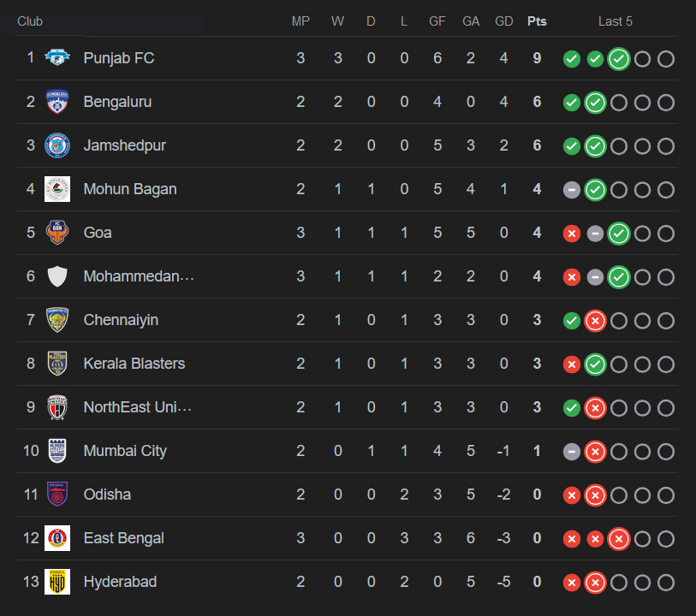Click the Hyderabad club logo
This screenshot has height=616, width=696.
click(x=57, y=582)
